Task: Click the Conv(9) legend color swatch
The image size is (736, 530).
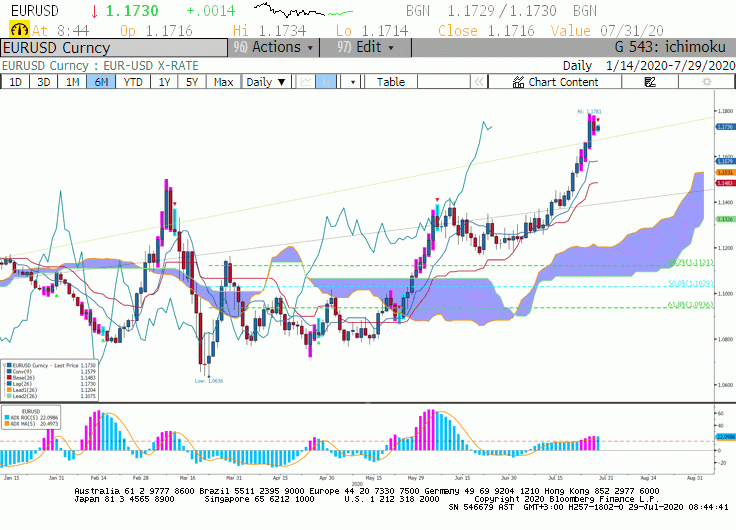Action: tap(9, 371)
